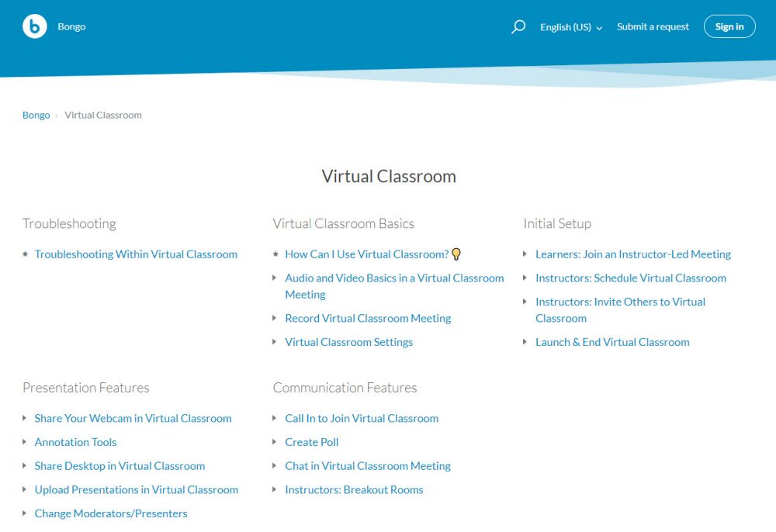The height and width of the screenshot is (532, 776).
Task: Click the Bongo logo icon
Action: point(35,26)
